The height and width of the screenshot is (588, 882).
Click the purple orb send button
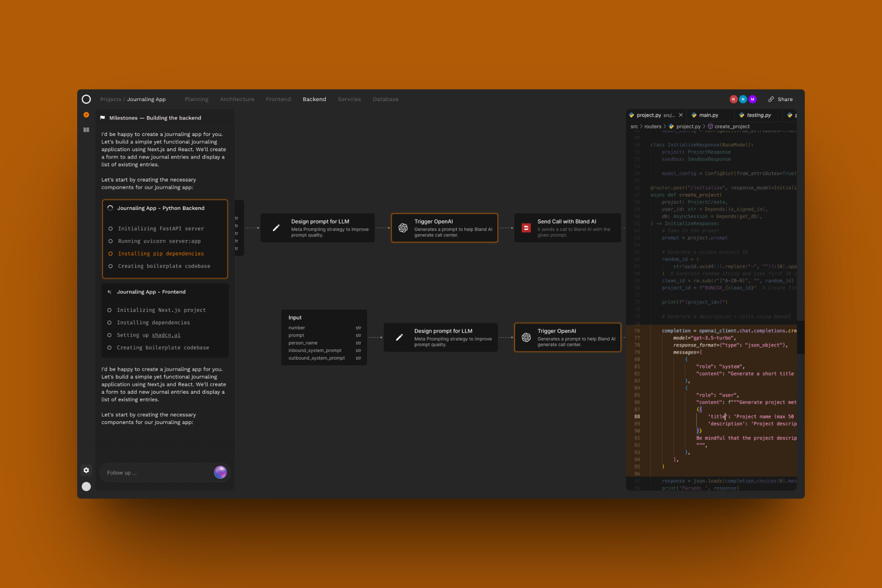pos(220,472)
